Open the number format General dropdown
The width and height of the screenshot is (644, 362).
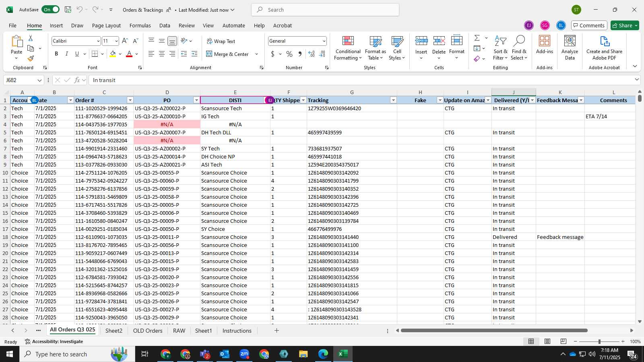coord(324,41)
